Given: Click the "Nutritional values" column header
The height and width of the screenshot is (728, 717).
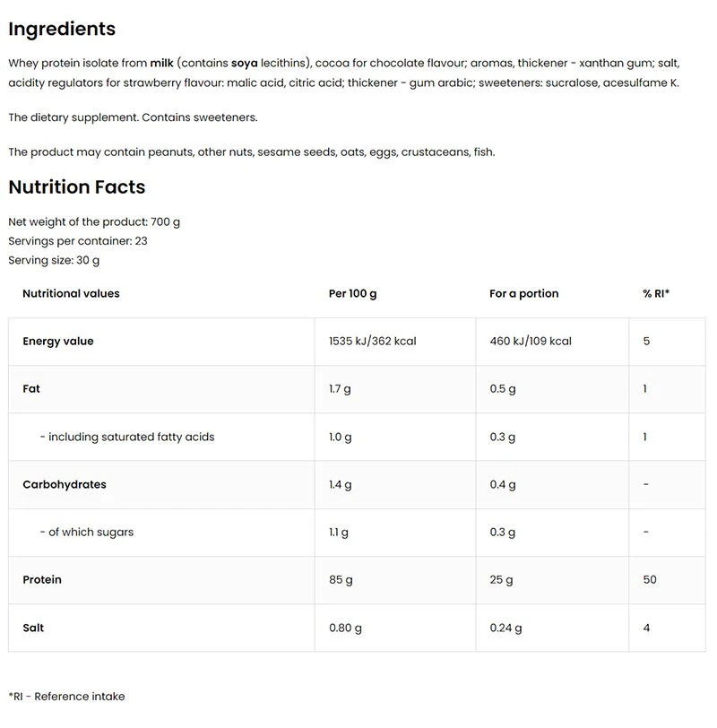Looking at the screenshot, I should 71,293.
